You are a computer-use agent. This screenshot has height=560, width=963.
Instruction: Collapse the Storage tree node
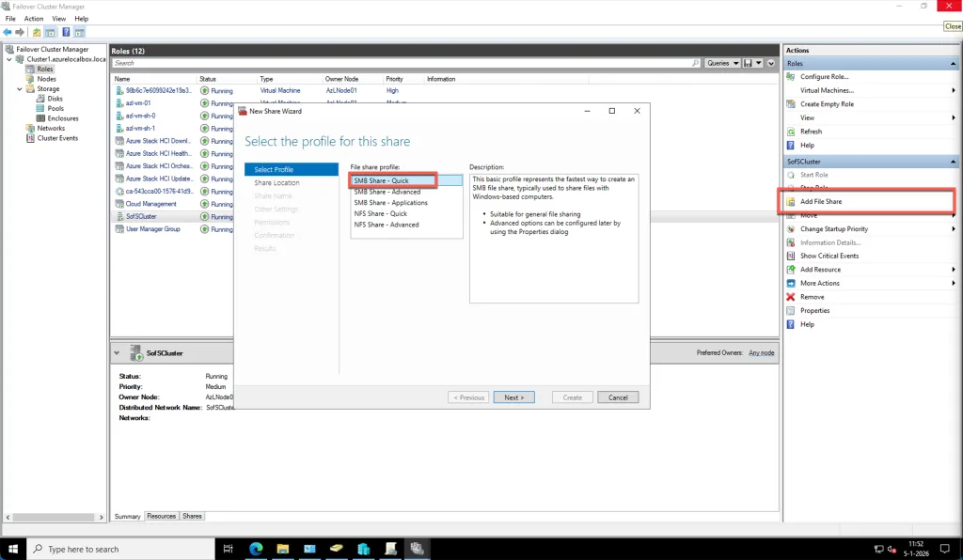21,89
